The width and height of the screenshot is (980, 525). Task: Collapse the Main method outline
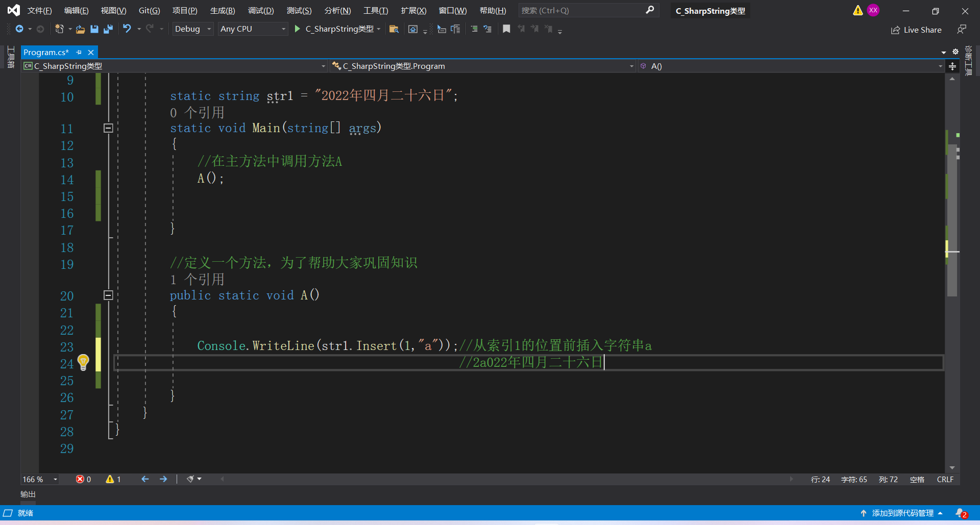coord(108,128)
